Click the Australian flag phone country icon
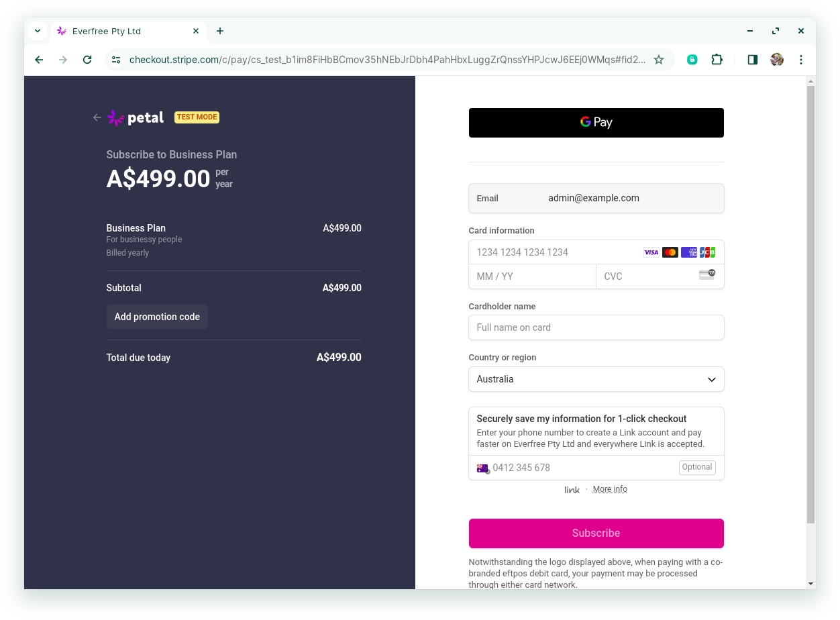 coord(483,468)
